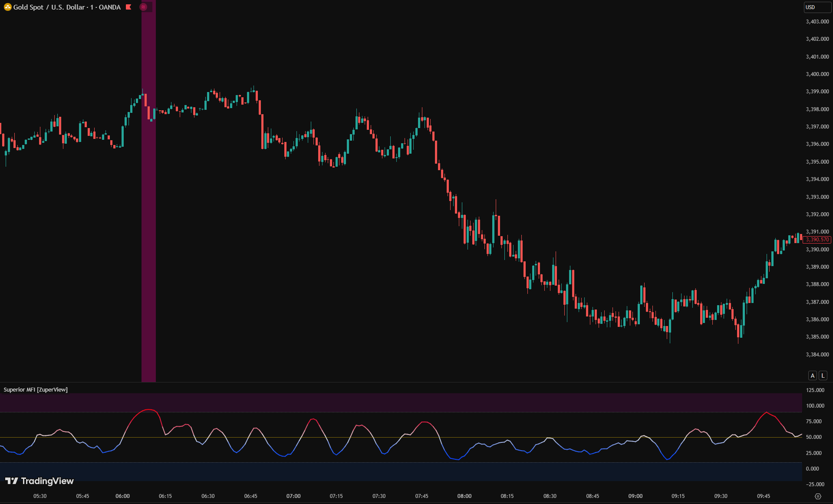Click the 09:00 label on time axis
Screen dimensions: 833x504
tap(635, 496)
